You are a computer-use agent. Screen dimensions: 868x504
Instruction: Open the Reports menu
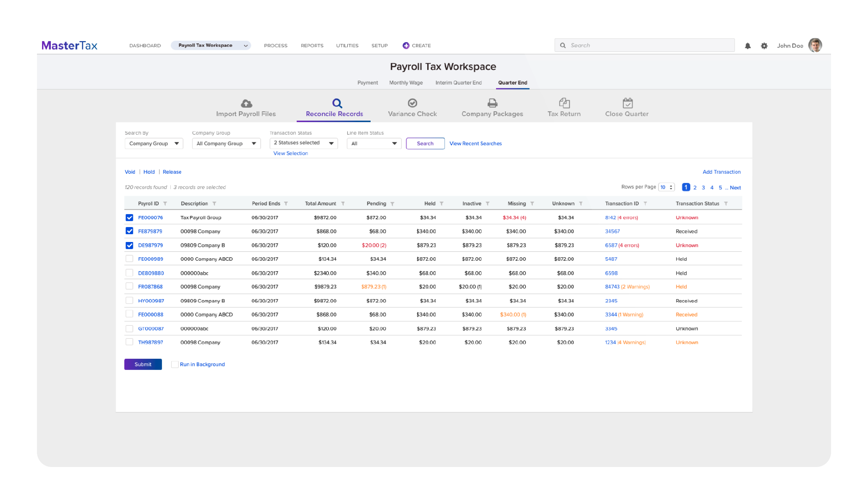(x=312, y=45)
